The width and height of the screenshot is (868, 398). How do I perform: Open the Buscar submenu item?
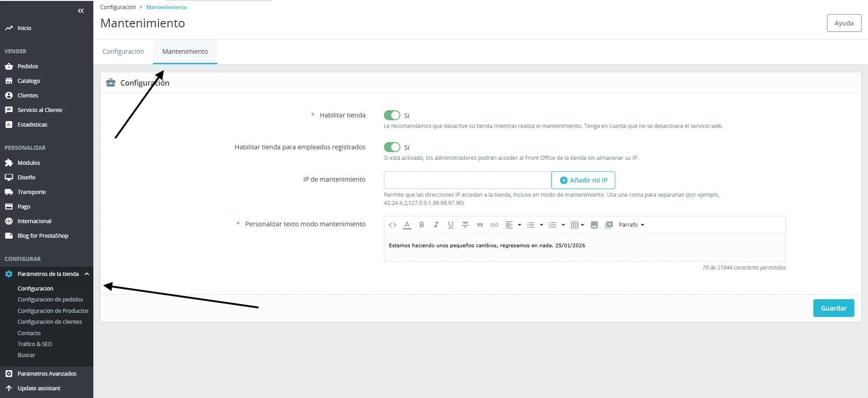pyautogui.click(x=26, y=355)
